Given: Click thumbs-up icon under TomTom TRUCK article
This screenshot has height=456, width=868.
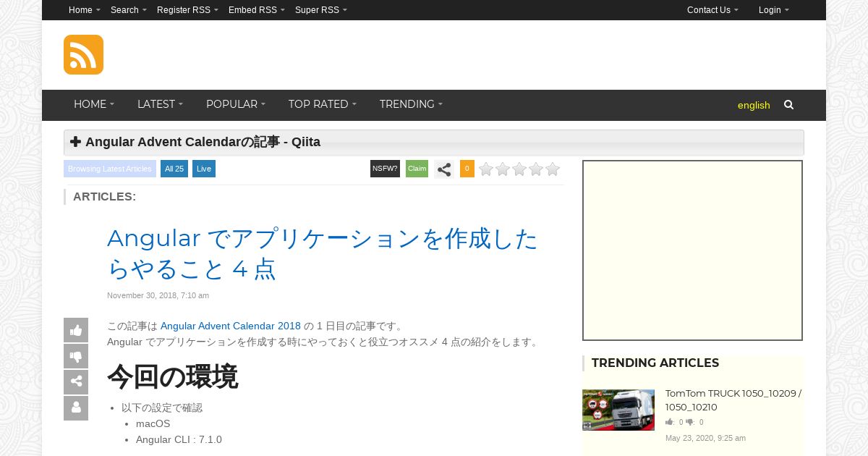Looking at the screenshot, I should [669, 422].
